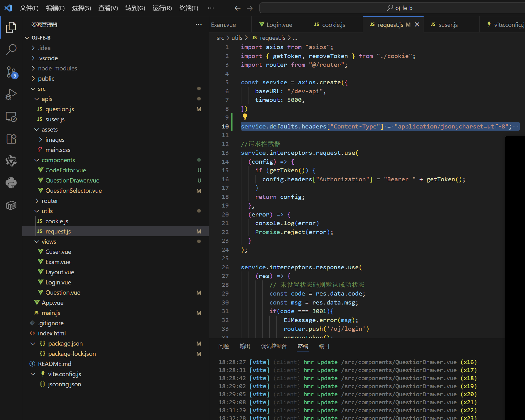Show the 端口 panel tab
Viewport: 525px width, 420px height.
[324, 346]
